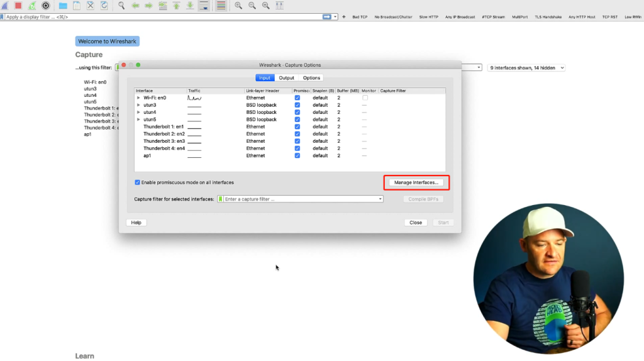This screenshot has height=361, width=644.
Task: Expand the utun5 interface row
Action: pyautogui.click(x=138, y=119)
